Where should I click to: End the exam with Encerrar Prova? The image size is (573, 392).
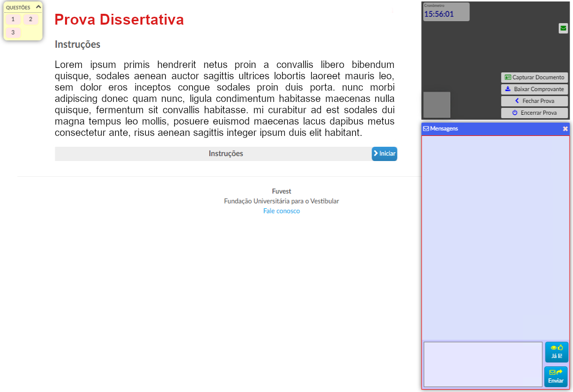(x=534, y=113)
